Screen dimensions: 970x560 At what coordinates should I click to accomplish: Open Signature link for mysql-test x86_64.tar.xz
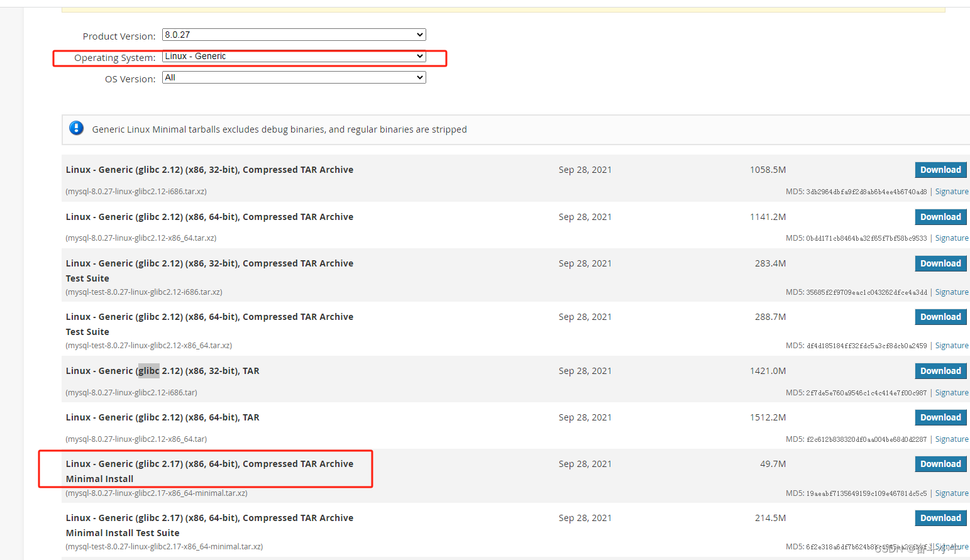point(952,346)
